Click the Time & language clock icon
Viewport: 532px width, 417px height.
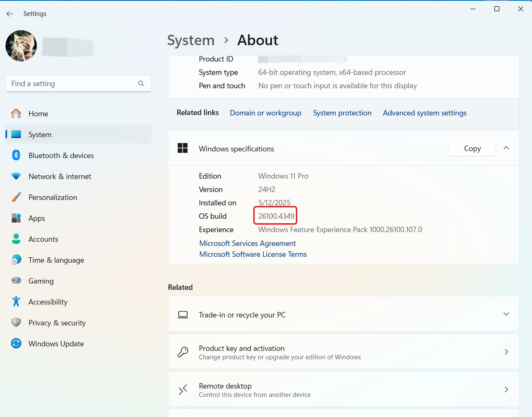tap(15, 260)
